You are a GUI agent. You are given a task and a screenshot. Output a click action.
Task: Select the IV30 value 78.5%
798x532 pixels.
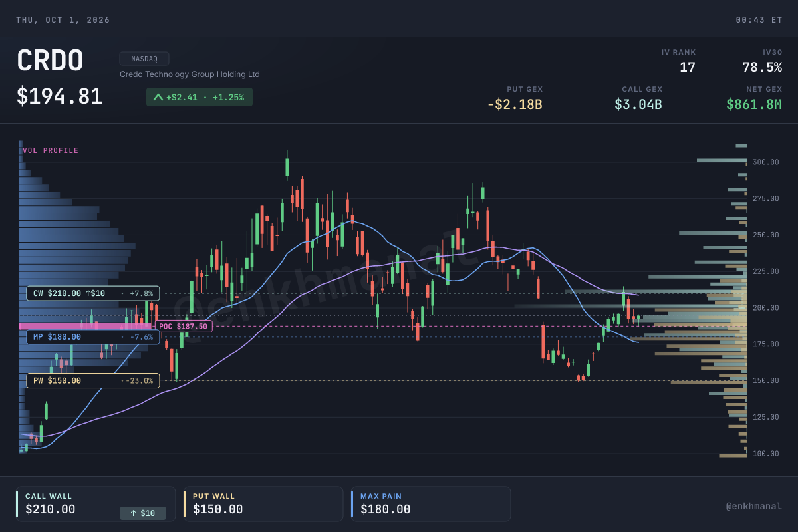tap(762, 67)
